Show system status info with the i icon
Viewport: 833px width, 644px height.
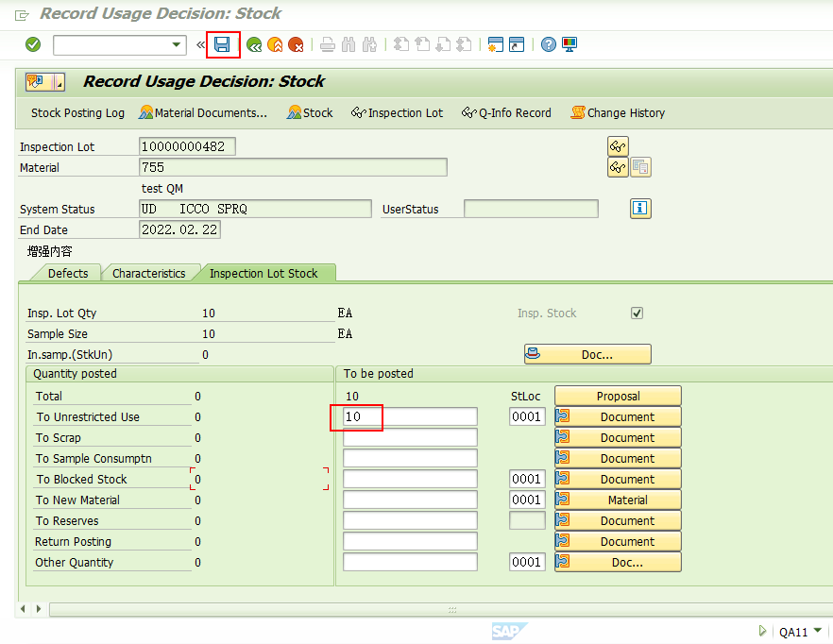click(640, 209)
